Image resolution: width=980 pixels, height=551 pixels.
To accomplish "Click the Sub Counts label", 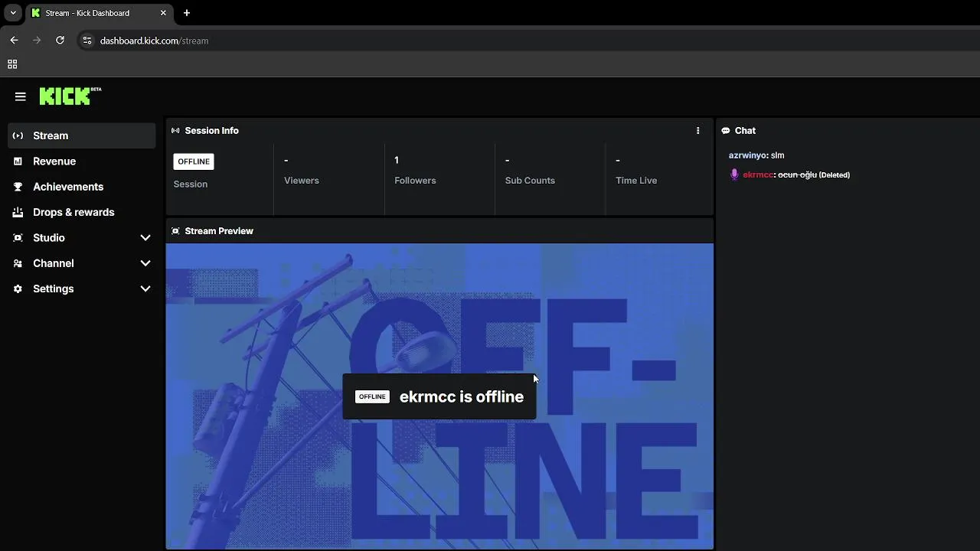I will (530, 181).
